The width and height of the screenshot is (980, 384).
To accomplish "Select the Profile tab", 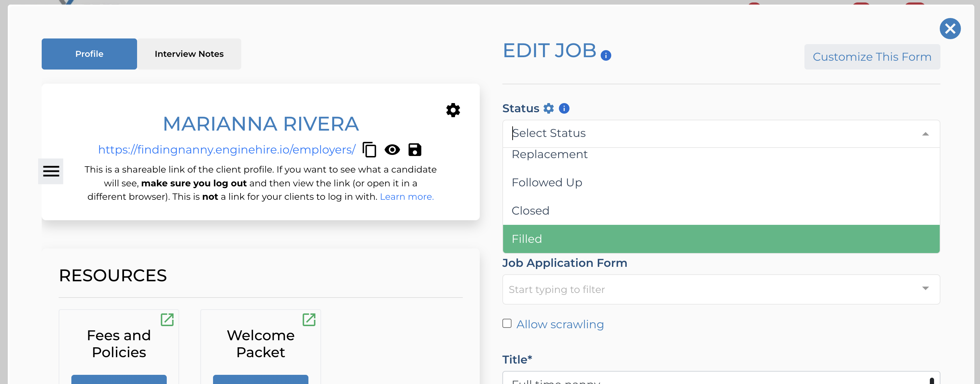I will click(89, 54).
